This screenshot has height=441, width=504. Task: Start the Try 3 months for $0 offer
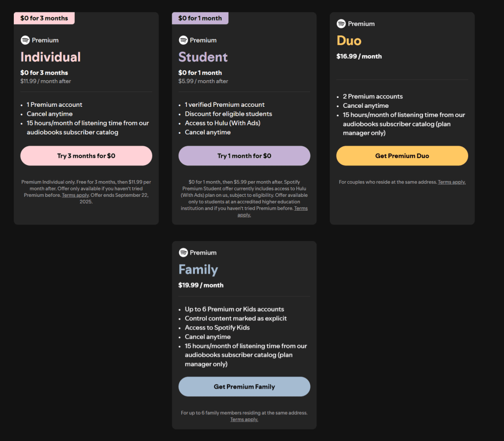tap(86, 156)
